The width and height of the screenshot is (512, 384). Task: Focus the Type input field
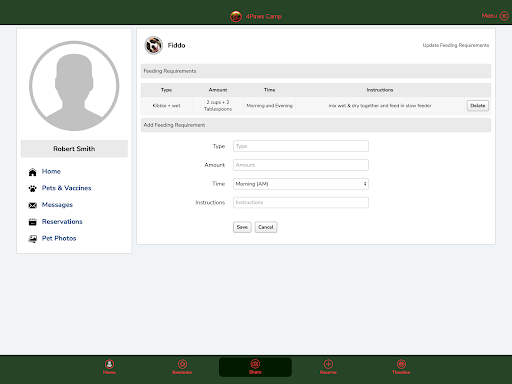click(x=301, y=146)
